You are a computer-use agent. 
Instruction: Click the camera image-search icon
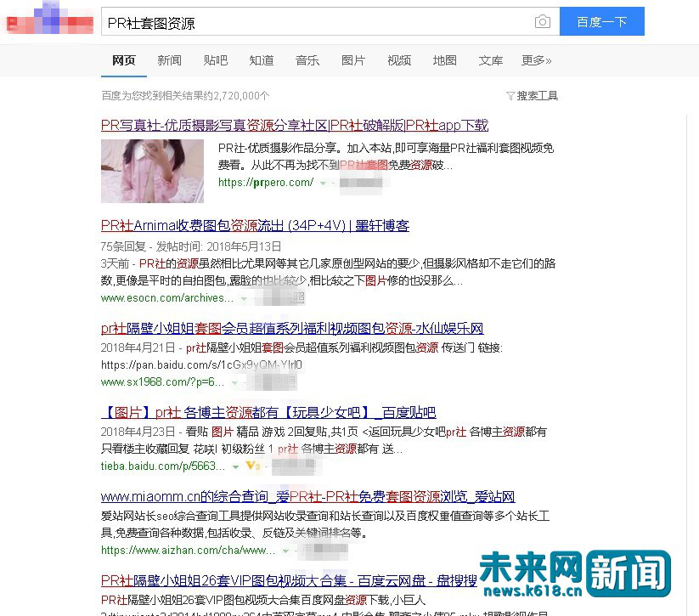[x=542, y=21]
